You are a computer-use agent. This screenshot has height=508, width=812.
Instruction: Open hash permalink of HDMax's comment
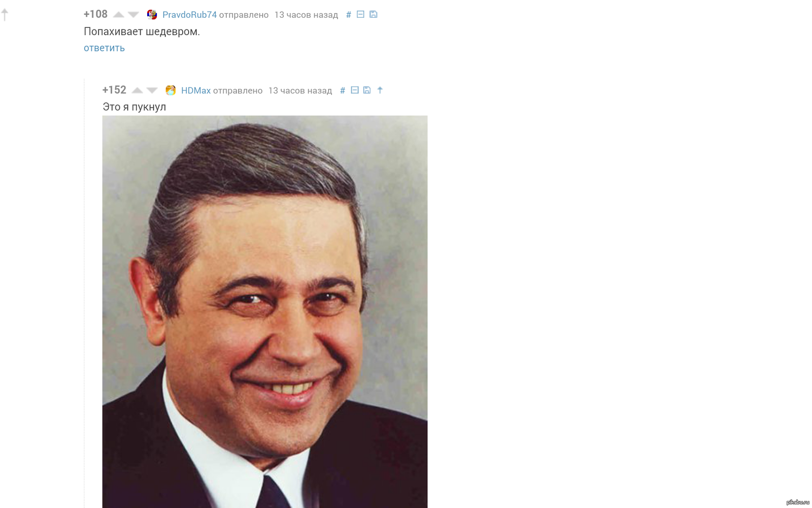click(343, 90)
